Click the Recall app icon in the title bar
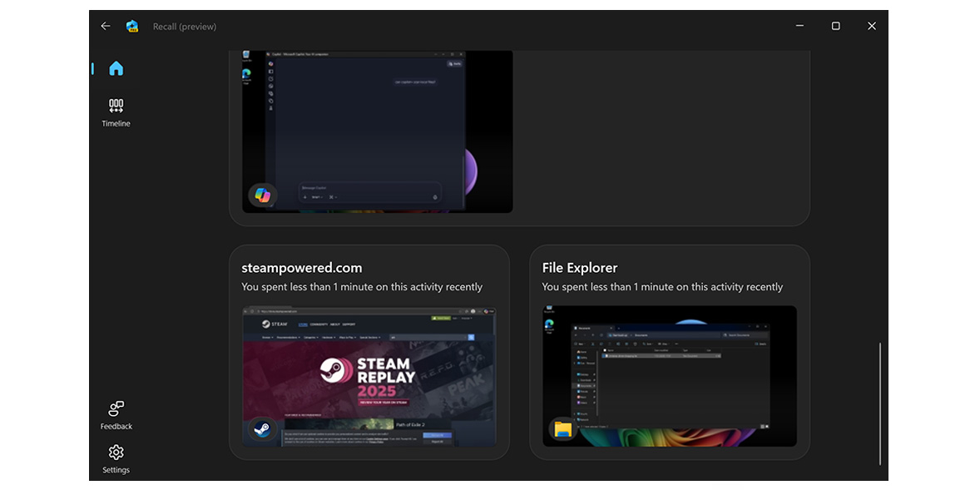 point(131,26)
